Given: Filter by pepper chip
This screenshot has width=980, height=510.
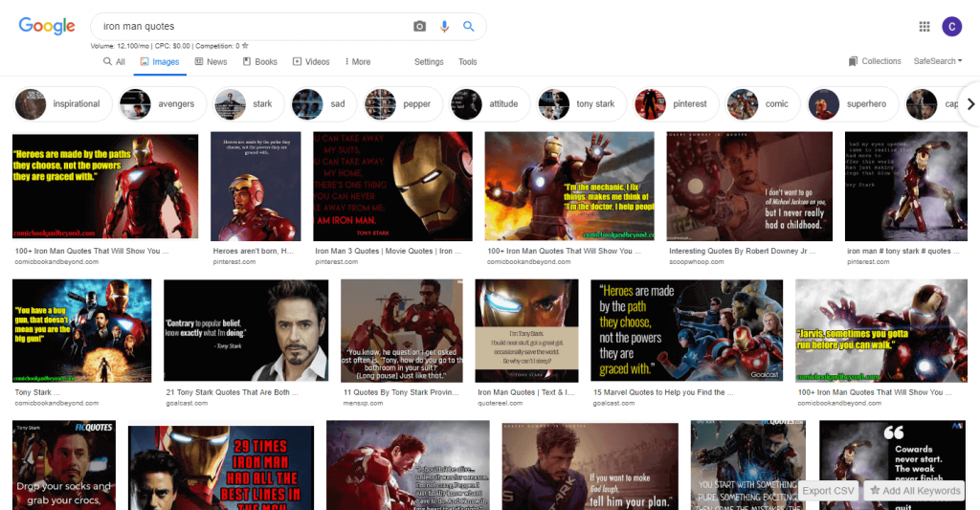Looking at the screenshot, I should (403, 104).
